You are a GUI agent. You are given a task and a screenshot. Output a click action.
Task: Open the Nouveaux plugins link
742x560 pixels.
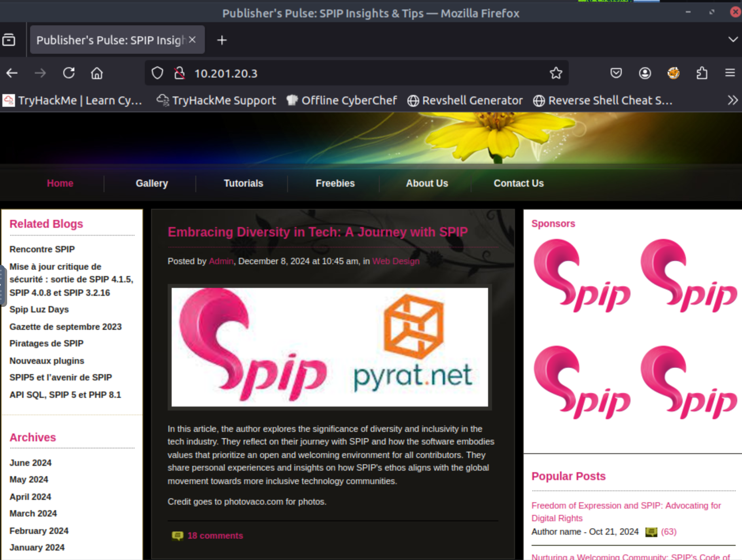[47, 361]
